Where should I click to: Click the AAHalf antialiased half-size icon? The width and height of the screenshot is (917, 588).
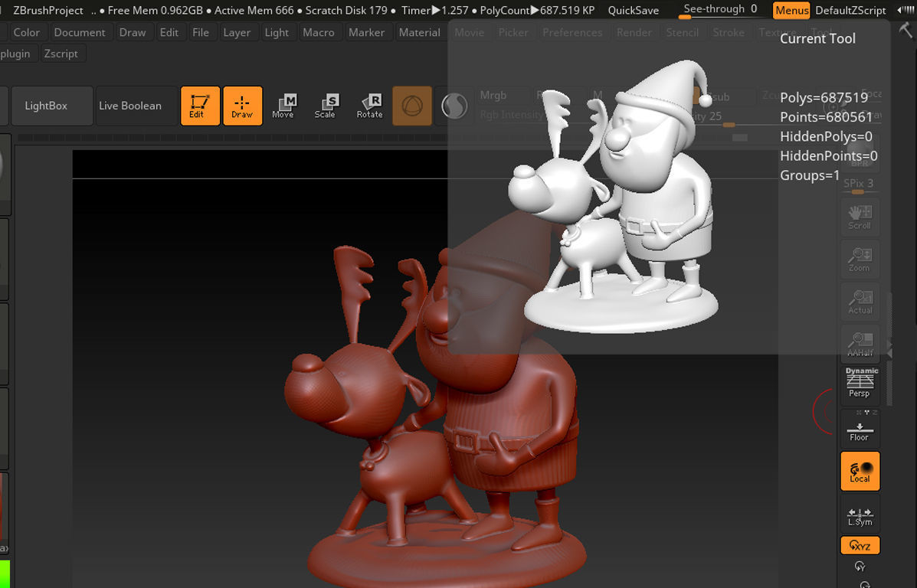[x=860, y=344]
